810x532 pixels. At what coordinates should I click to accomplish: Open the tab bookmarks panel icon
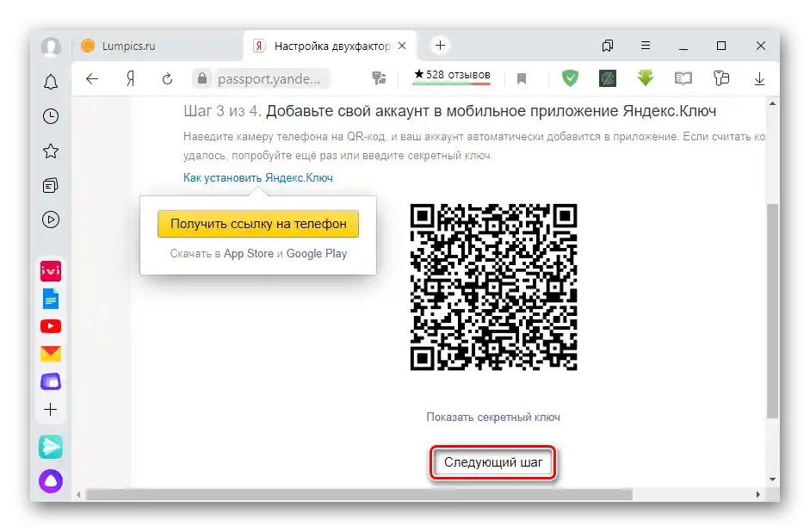point(608,46)
